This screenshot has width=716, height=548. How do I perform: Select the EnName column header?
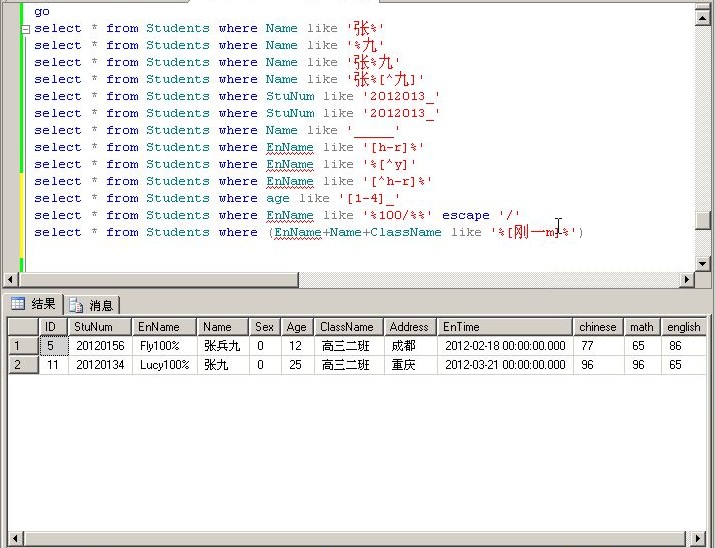click(x=164, y=327)
